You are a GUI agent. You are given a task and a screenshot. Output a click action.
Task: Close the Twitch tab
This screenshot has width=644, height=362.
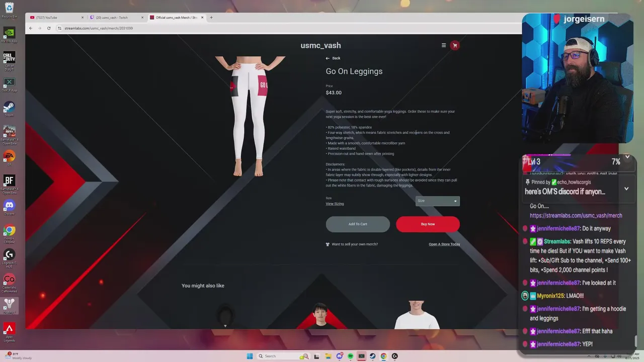[x=142, y=18]
